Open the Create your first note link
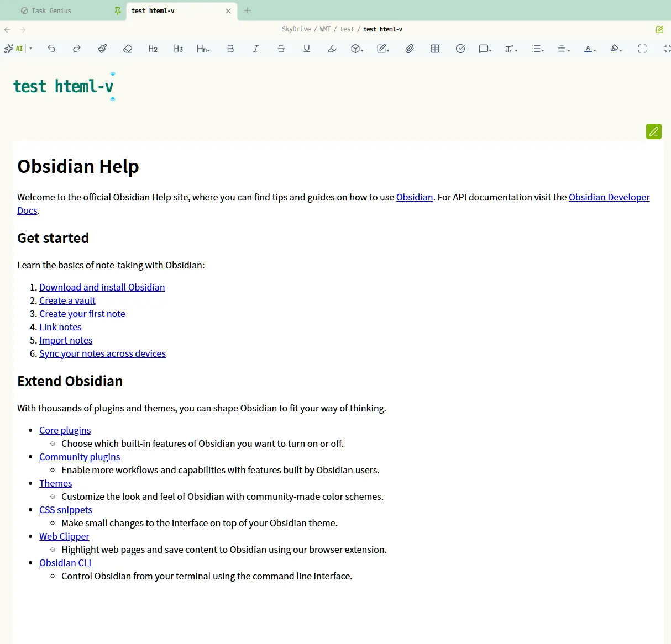 82,314
